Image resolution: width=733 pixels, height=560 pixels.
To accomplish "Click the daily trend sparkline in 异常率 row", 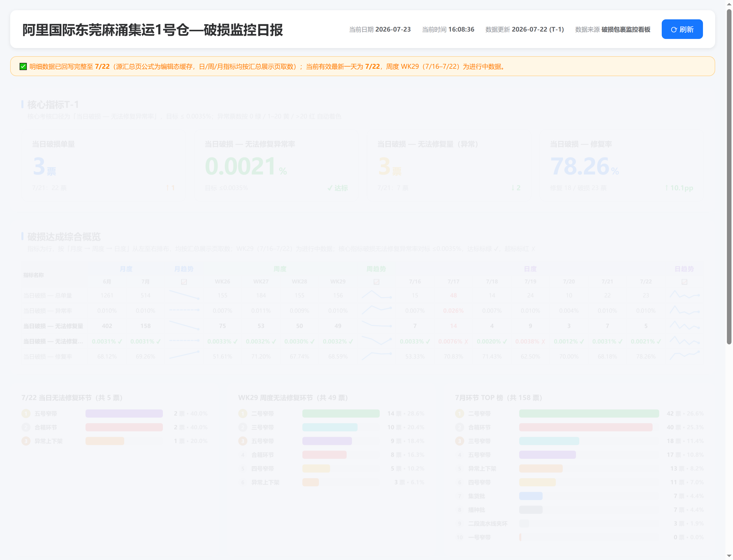I will [684, 310].
